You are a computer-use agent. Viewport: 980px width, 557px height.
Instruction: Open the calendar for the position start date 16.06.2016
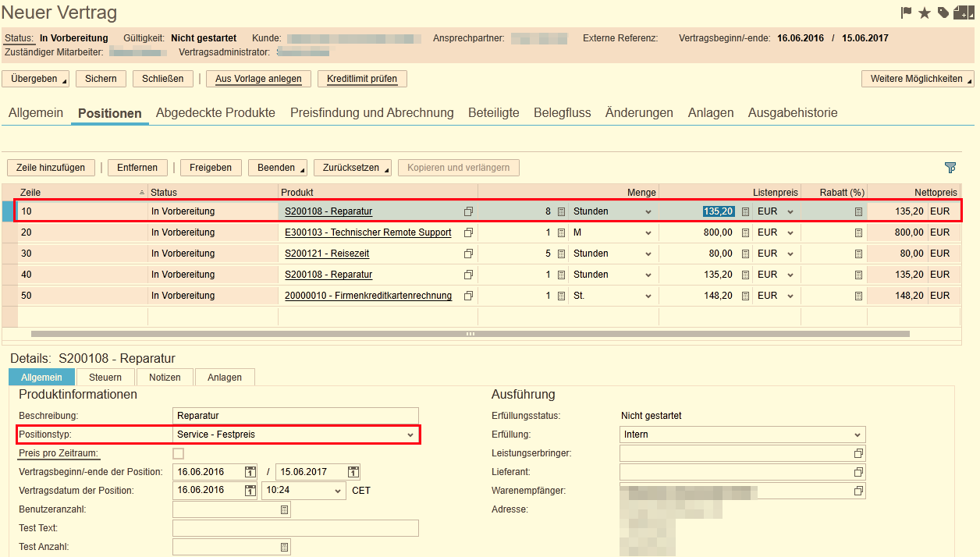click(250, 472)
